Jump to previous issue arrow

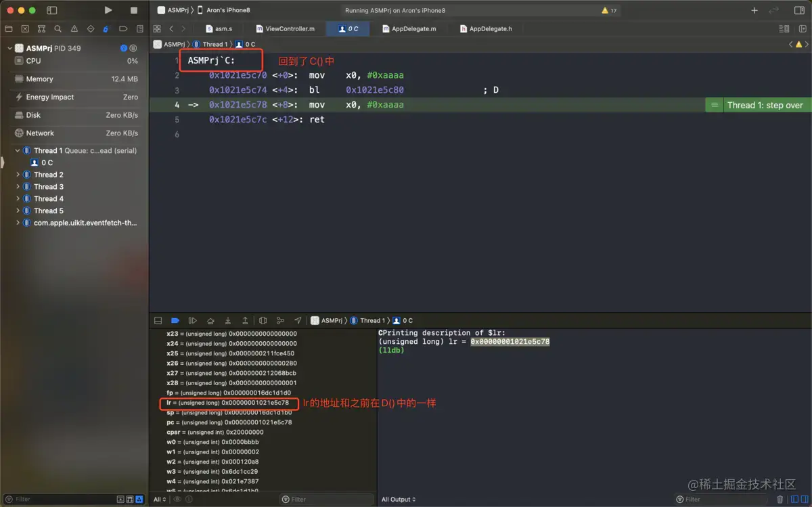[x=791, y=44]
